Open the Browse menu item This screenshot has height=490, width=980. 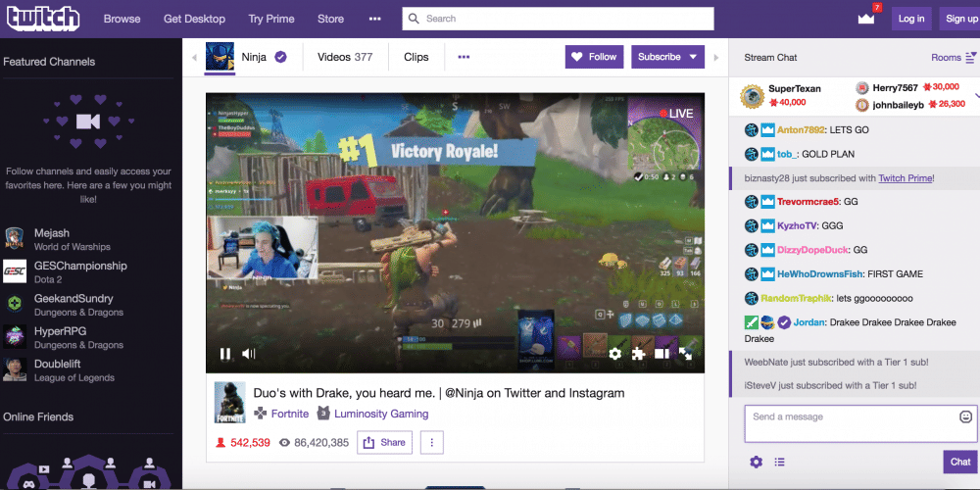coord(122,19)
